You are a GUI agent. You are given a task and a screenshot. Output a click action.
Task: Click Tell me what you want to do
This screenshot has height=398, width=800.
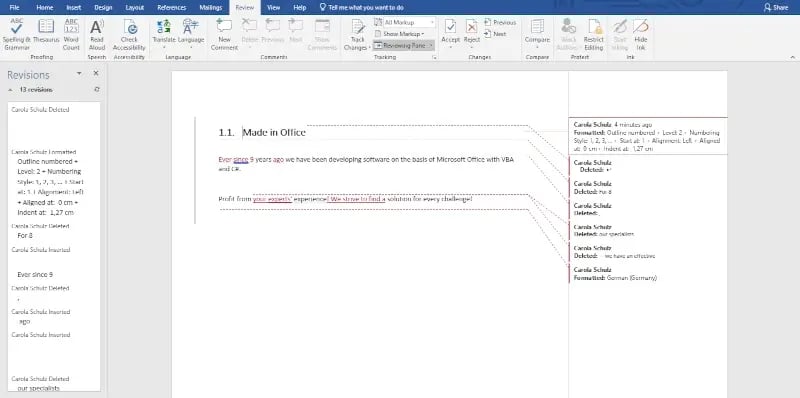[361, 8]
